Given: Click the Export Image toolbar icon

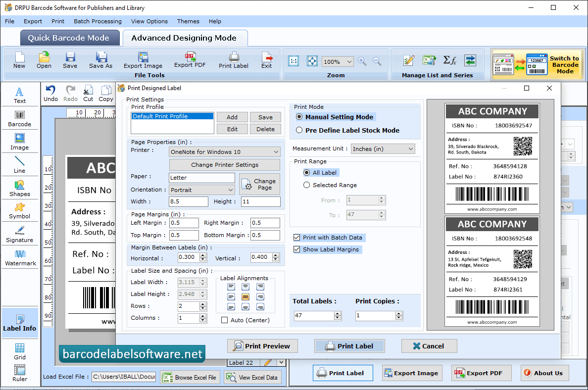Looking at the screenshot, I should click(143, 60).
